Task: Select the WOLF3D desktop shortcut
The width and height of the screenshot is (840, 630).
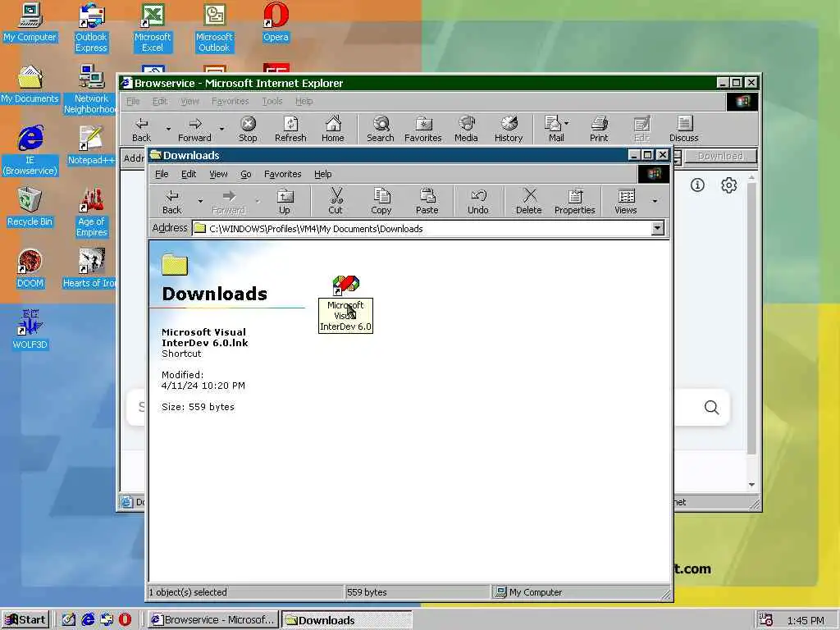Action: [30, 331]
